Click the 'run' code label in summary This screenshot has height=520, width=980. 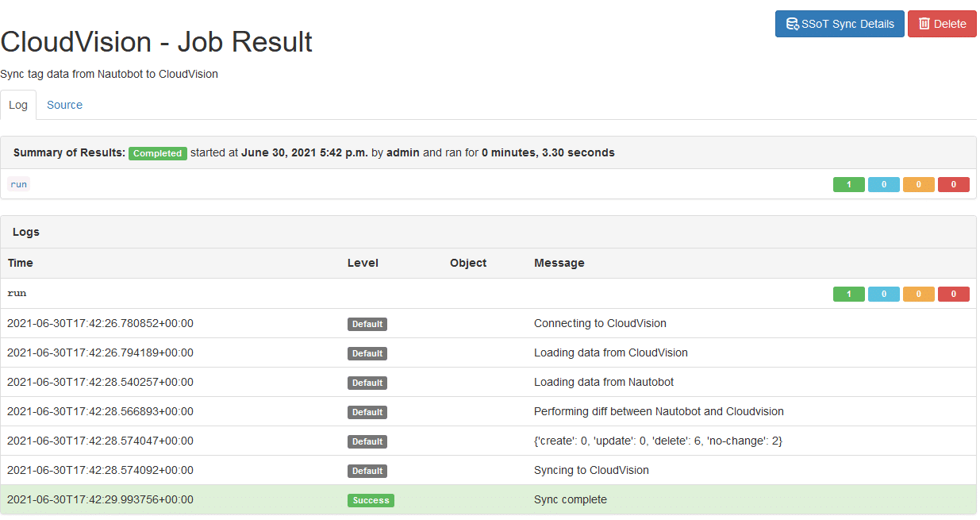click(18, 184)
